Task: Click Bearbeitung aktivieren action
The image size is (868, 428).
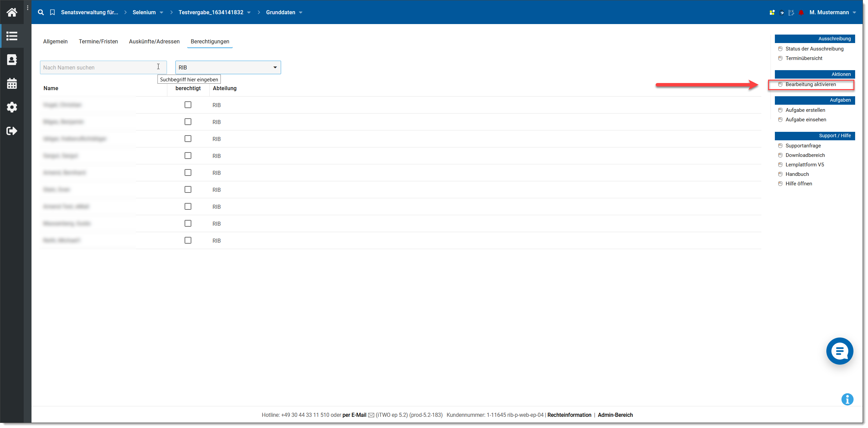Action: click(810, 84)
